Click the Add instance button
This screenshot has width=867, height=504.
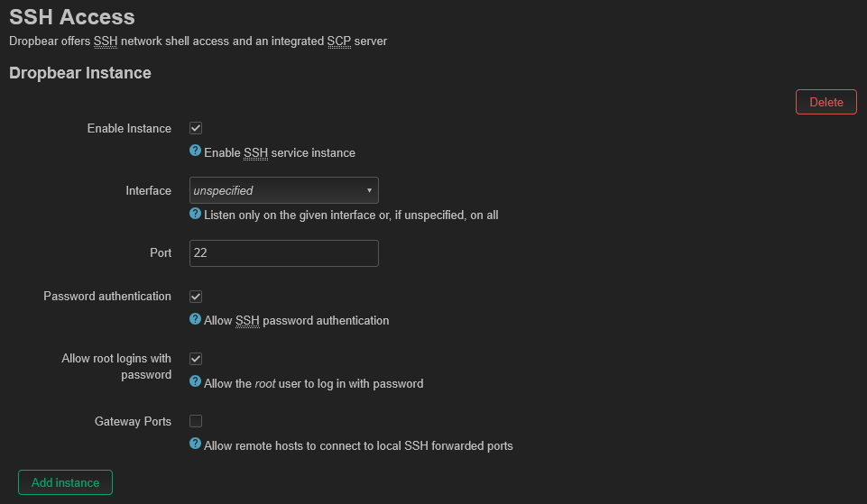click(x=65, y=482)
